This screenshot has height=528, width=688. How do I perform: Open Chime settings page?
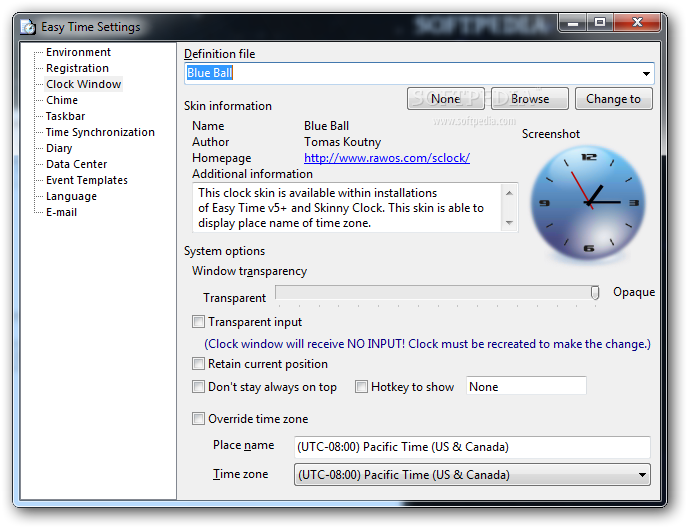[x=62, y=100]
